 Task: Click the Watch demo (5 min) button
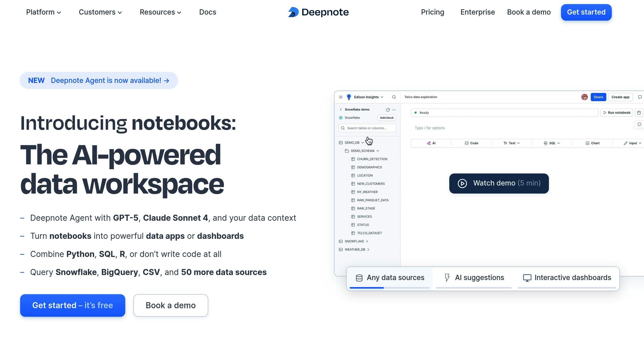(x=499, y=184)
